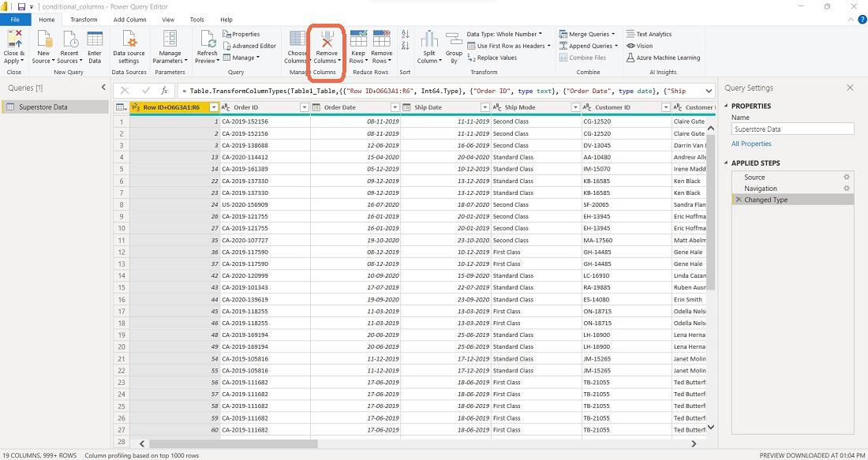The height and width of the screenshot is (460, 868).
Task: Open the Help question mark icon
Action: [x=862, y=20]
